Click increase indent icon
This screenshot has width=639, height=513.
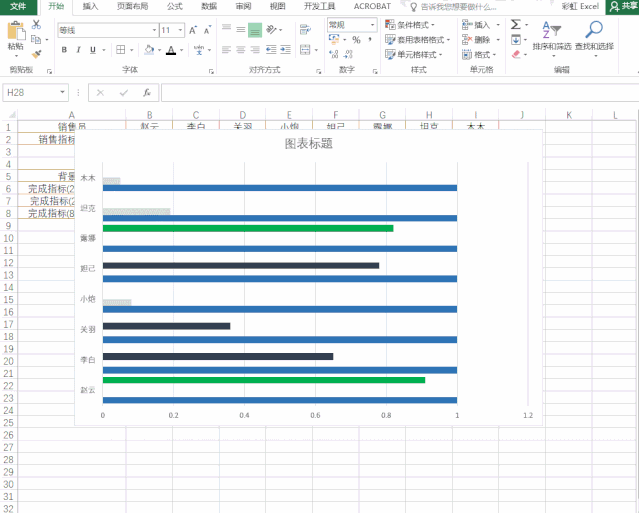pos(285,50)
